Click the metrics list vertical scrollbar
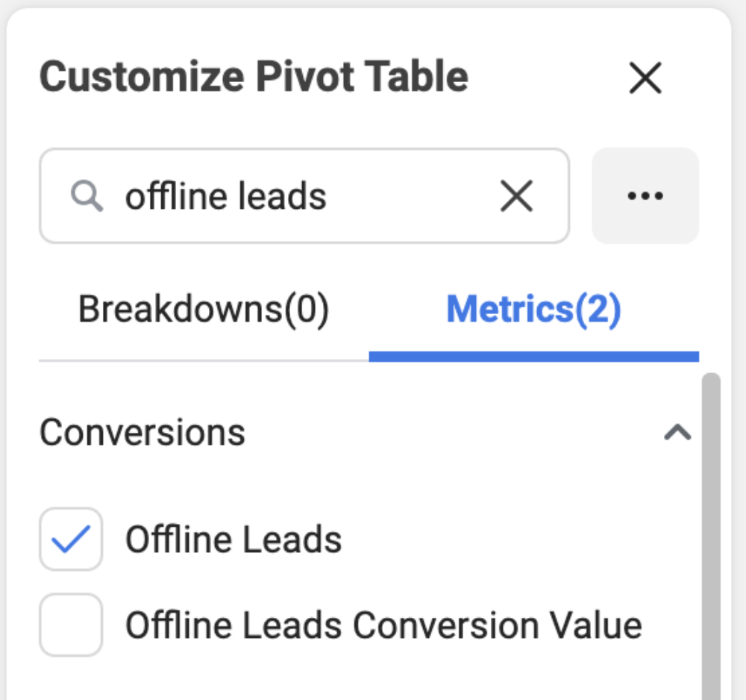Viewport: 746px width, 700px height. [x=711, y=537]
